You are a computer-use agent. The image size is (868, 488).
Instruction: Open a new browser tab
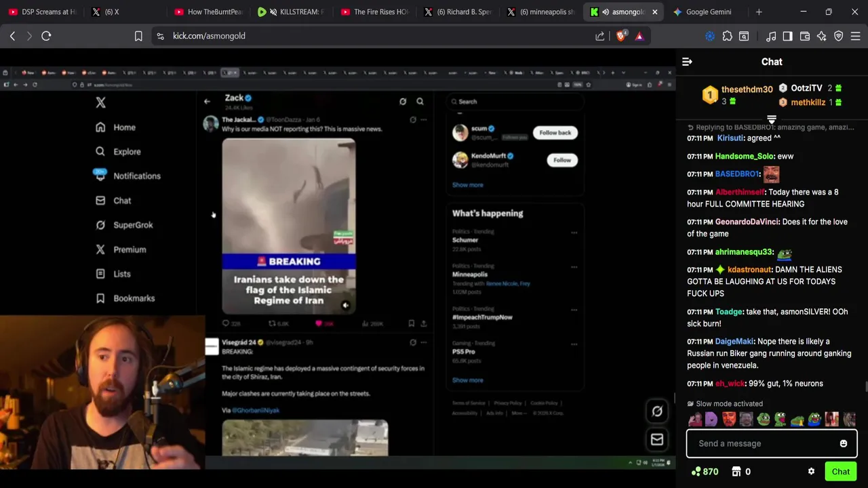click(x=759, y=12)
